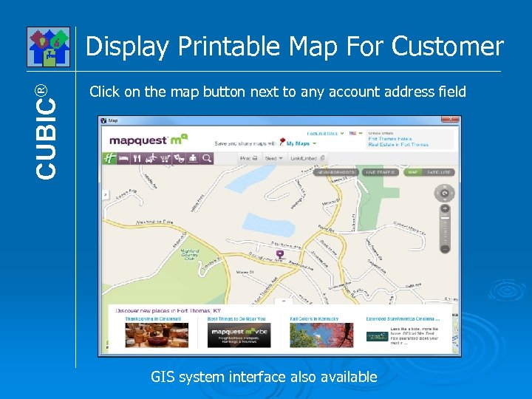Click the Holiday Inn icon in map toolbar
This screenshot has width=532, height=399.
click(x=109, y=158)
